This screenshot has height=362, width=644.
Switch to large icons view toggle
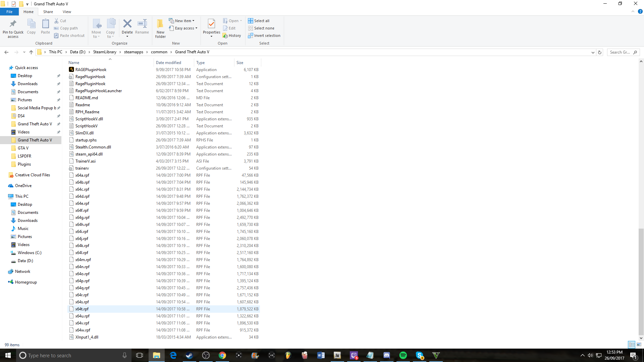point(639,345)
